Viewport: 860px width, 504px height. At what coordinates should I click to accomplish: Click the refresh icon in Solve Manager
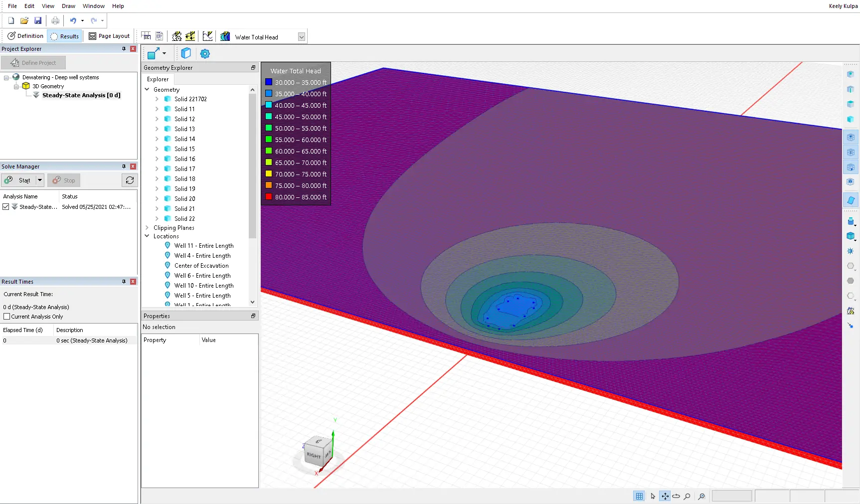tap(130, 180)
